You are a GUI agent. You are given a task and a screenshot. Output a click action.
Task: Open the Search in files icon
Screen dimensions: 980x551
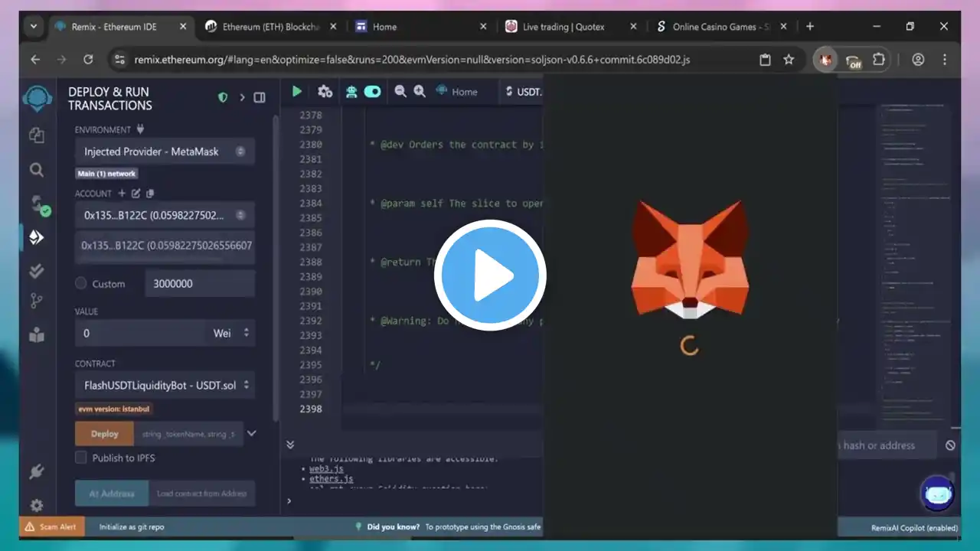[x=36, y=170]
